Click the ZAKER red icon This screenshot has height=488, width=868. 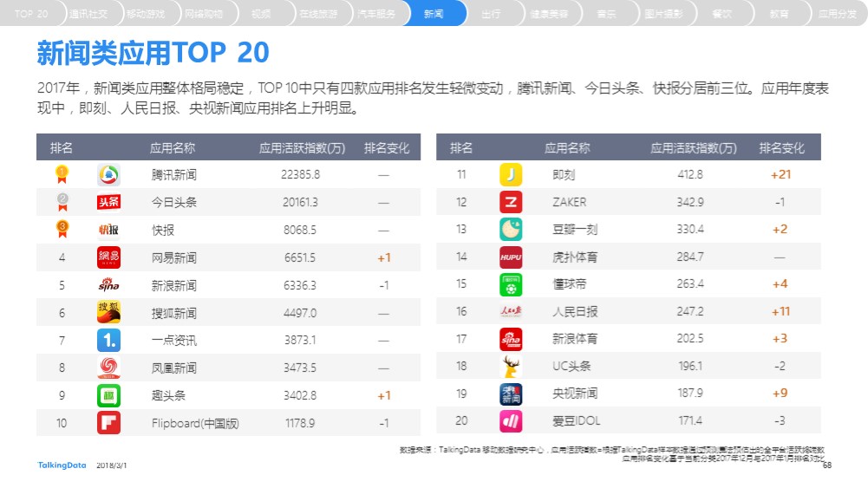pos(511,202)
